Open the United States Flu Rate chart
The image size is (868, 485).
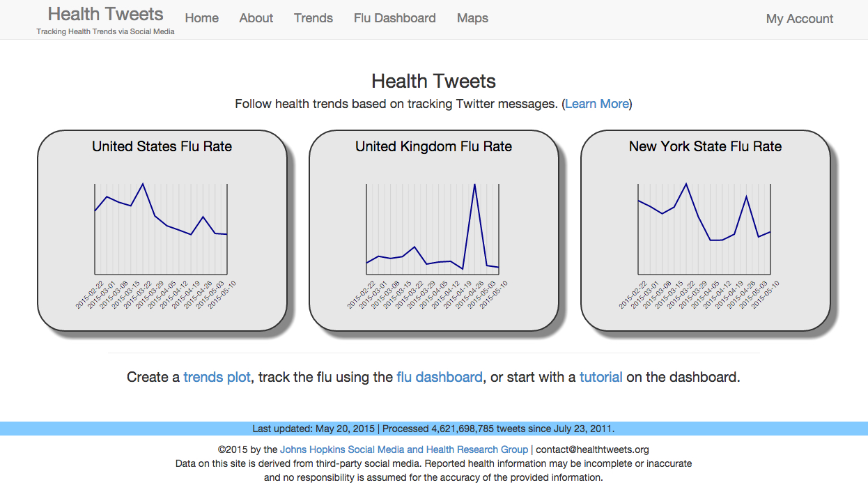point(161,229)
